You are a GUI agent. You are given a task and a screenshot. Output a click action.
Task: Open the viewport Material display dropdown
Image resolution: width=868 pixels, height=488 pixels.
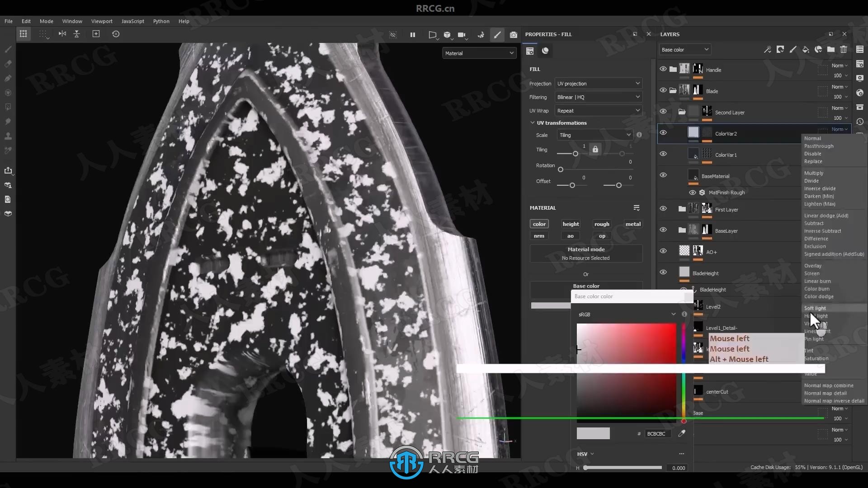tap(479, 53)
